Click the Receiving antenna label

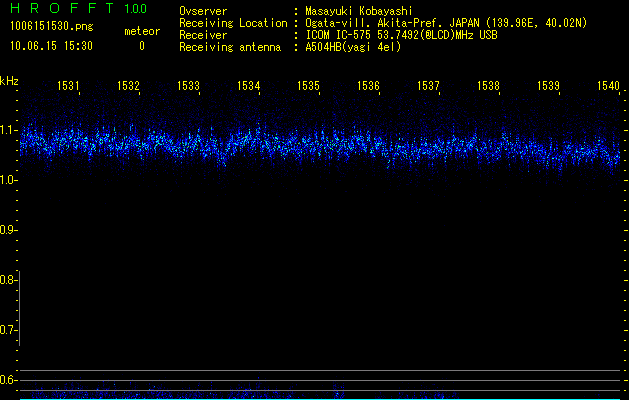point(230,47)
